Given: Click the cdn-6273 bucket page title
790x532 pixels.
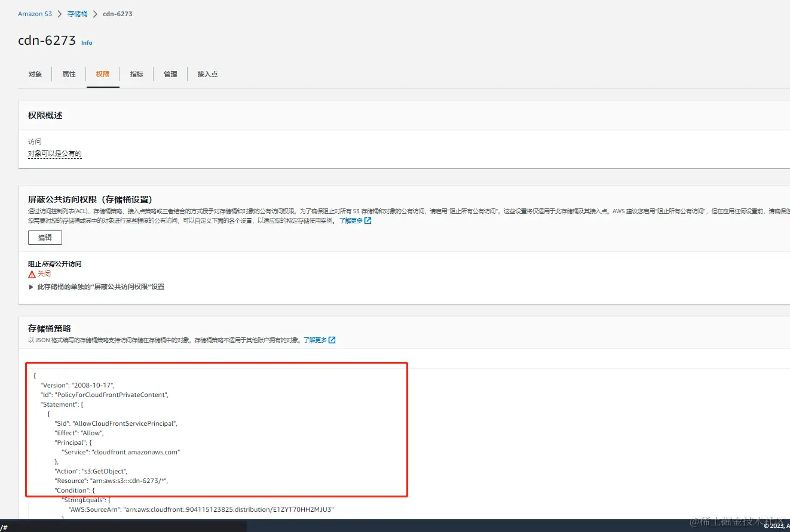Looking at the screenshot, I should point(47,41).
